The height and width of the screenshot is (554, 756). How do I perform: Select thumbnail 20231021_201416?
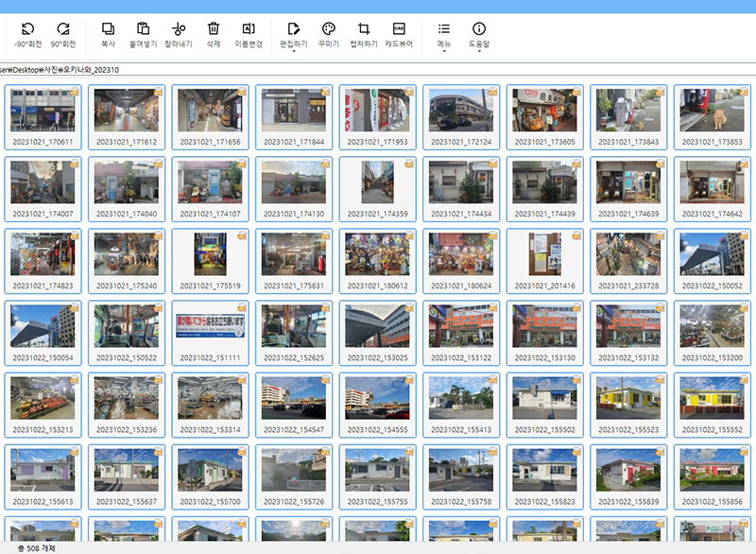(x=545, y=261)
